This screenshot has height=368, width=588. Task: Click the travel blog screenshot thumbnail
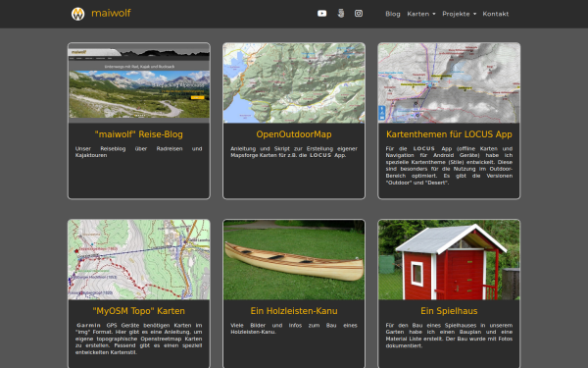pos(139,83)
